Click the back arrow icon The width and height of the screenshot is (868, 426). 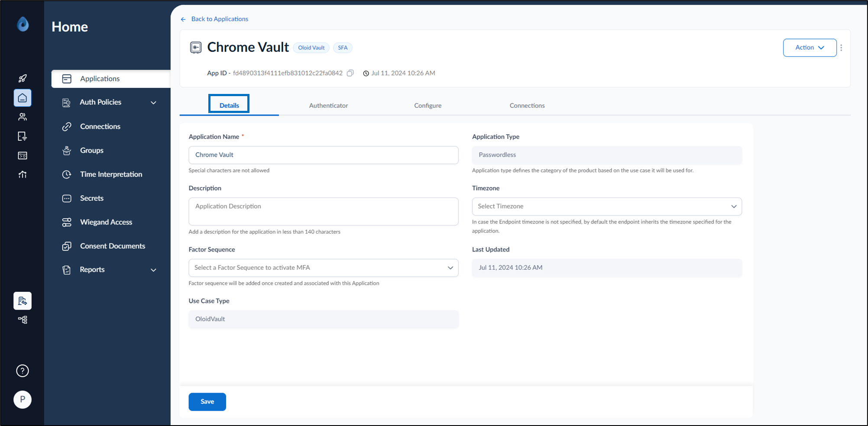point(183,19)
